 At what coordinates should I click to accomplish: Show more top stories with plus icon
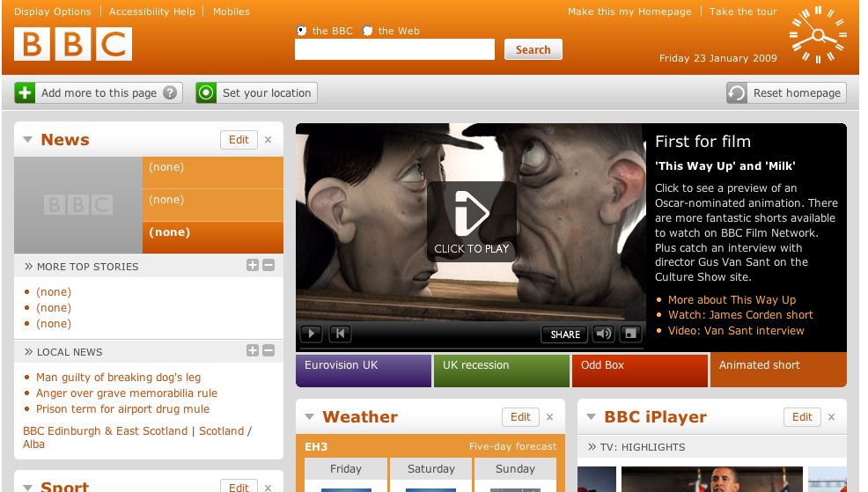coord(253,266)
